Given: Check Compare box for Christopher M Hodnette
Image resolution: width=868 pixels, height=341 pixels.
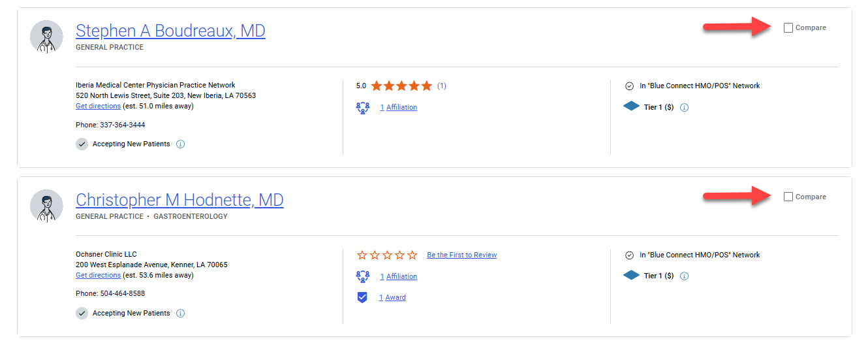Looking at the screenshot, I should pos(788,197).
